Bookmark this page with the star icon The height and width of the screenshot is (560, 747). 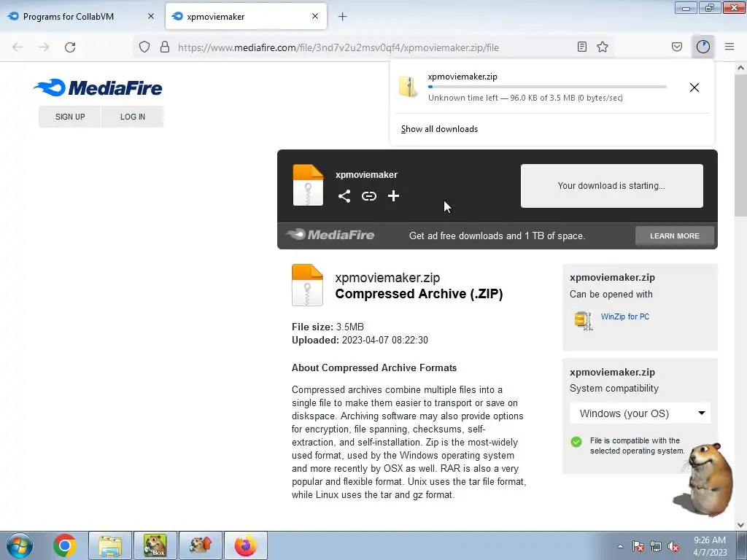point(603,47)
